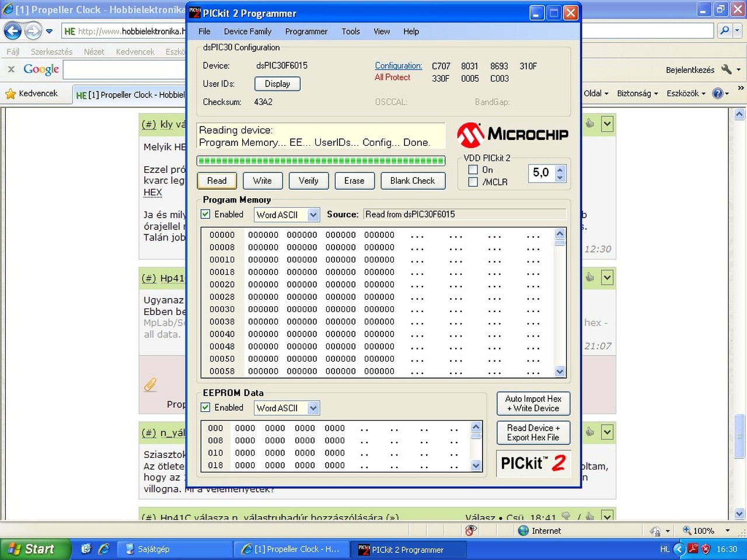Click the thumbs-up icon on the Hp41 post

(x=590, y=278)
